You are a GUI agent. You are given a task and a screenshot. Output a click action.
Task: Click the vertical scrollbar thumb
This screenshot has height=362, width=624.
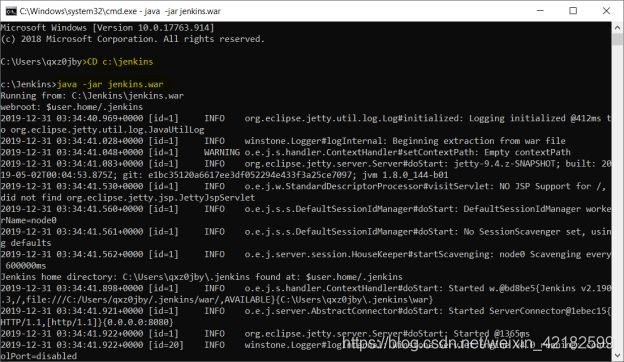(x=617, y=40)
